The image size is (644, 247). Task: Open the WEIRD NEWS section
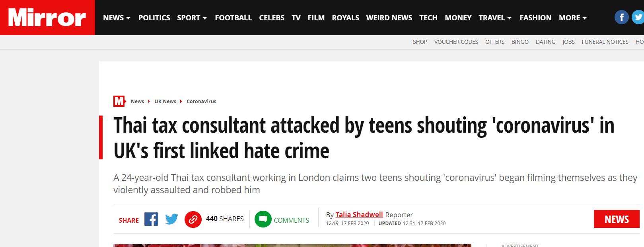[389, 18]
